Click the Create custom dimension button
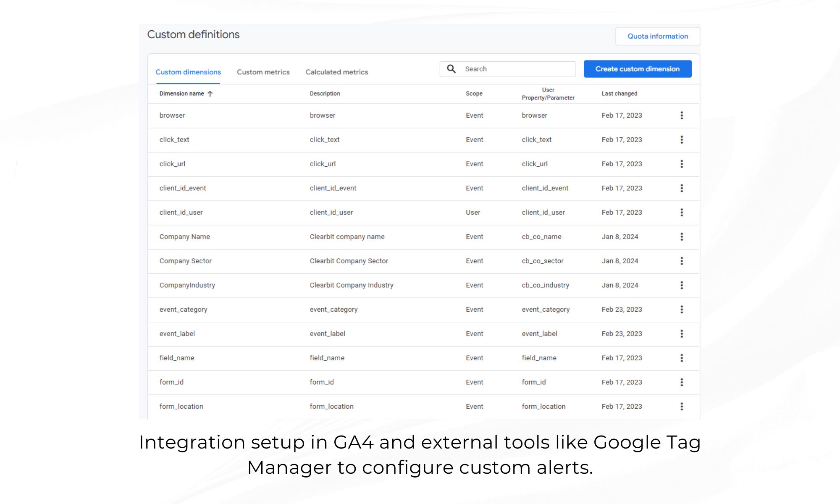Screen dimensions: 840x504 coord(637,69)
